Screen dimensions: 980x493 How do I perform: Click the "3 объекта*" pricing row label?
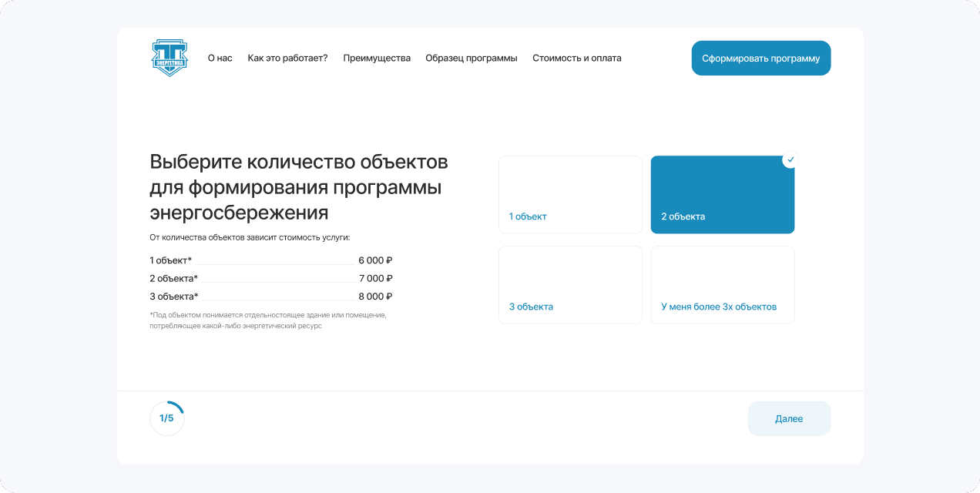point(174,296)
